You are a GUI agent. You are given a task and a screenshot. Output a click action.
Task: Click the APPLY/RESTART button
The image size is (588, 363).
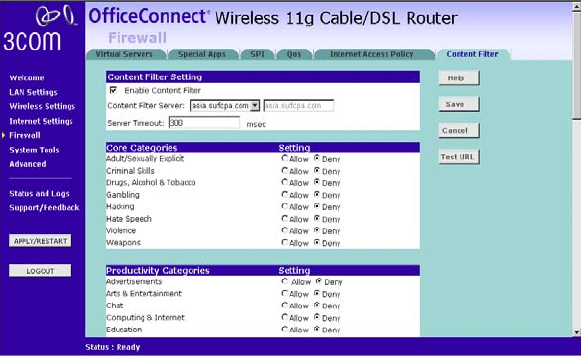[40, 241]
